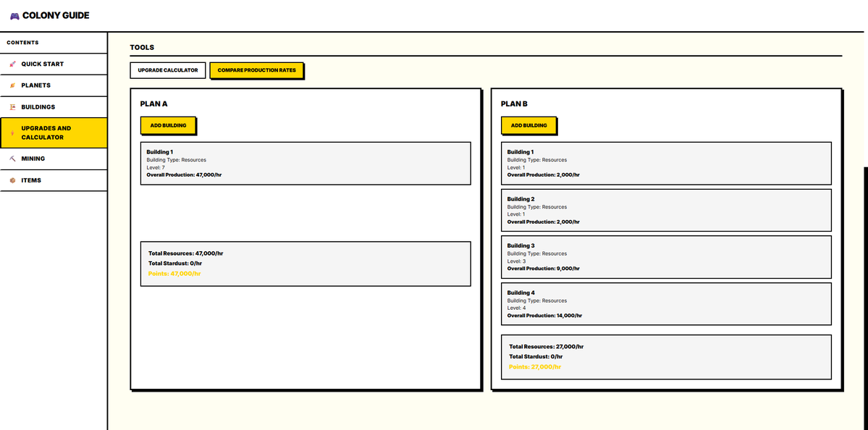Switch to the Upgrade Calculator tab

click(168, 70)
